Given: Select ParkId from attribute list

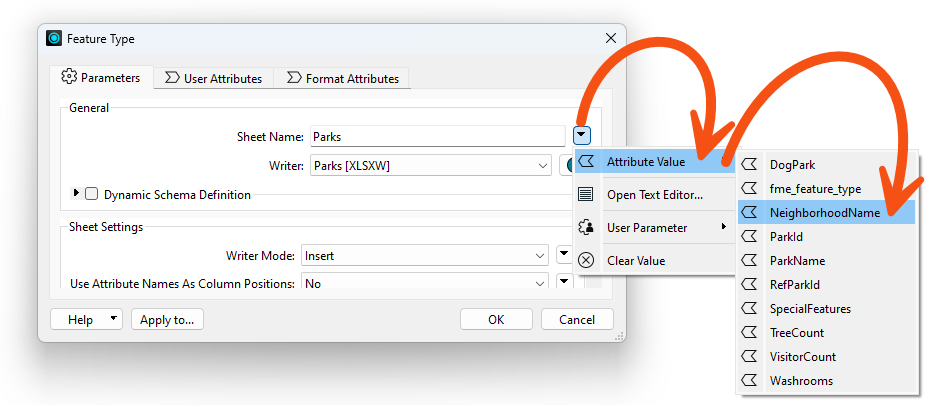Looking at the screenshot, I should (x=826, y=237).
